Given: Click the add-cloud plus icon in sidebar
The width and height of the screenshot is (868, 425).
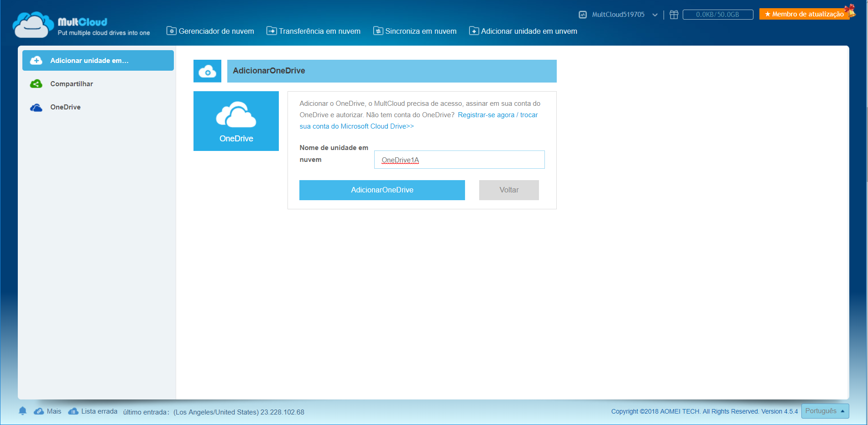Looking at the screenshot, I should pyautogui.click(x=36, y=61).
